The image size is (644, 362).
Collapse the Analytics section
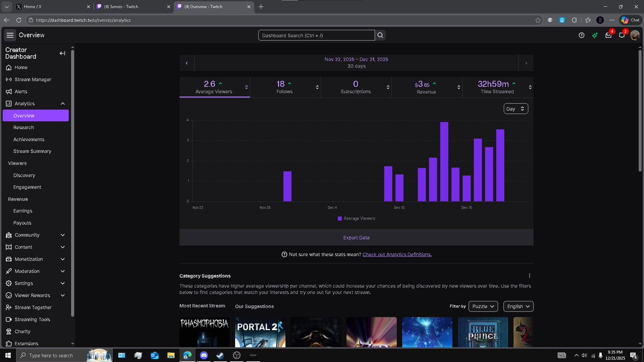63,104
